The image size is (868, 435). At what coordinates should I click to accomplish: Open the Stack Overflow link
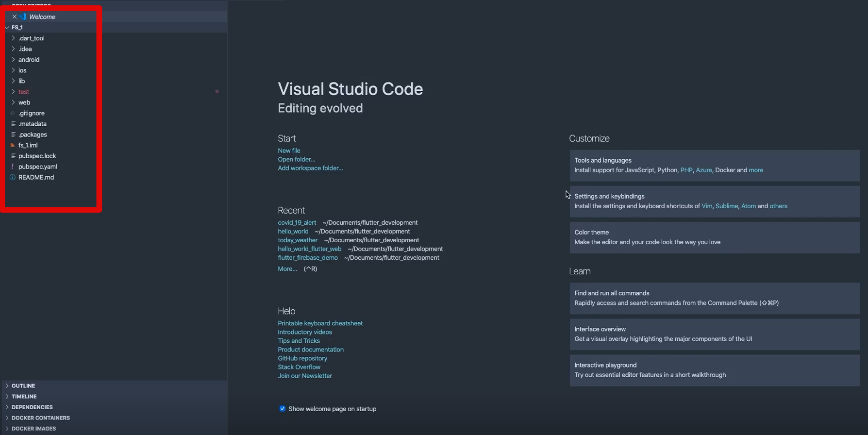tap(299, 367)
